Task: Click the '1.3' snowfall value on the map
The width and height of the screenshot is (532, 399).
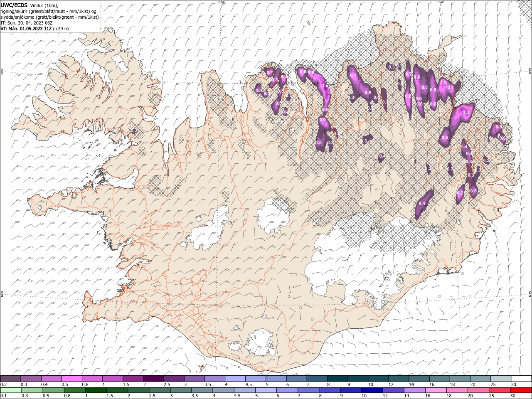Action: 466,112
